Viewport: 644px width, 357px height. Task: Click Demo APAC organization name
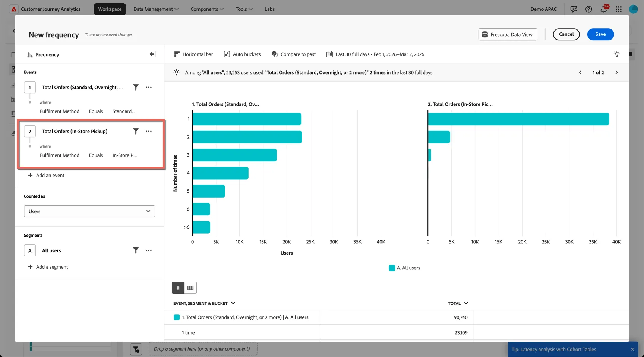[x=543, y=9]
